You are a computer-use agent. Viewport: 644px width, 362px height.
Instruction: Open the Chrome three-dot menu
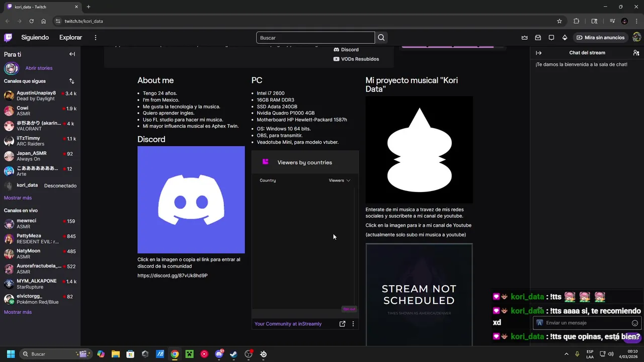(636, 21)
